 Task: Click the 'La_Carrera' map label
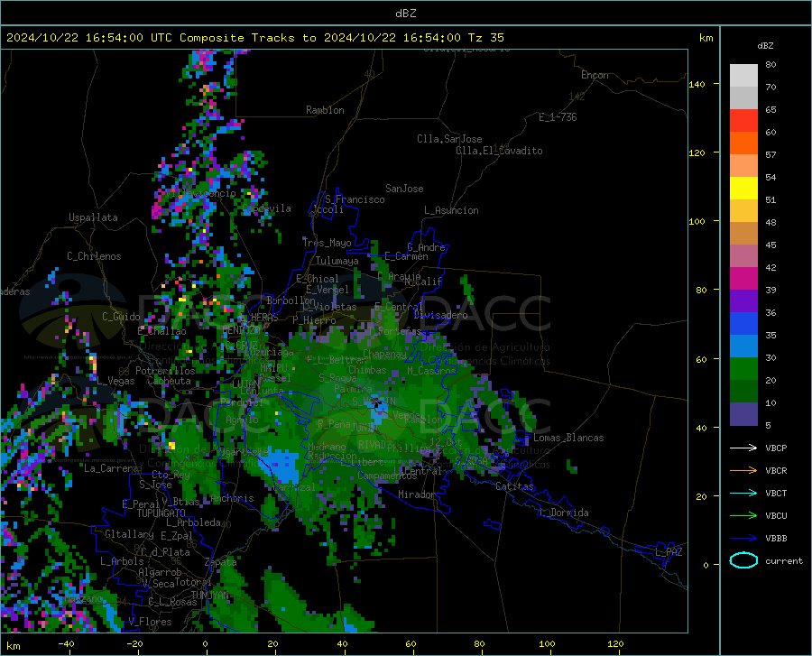coord(111,468)
